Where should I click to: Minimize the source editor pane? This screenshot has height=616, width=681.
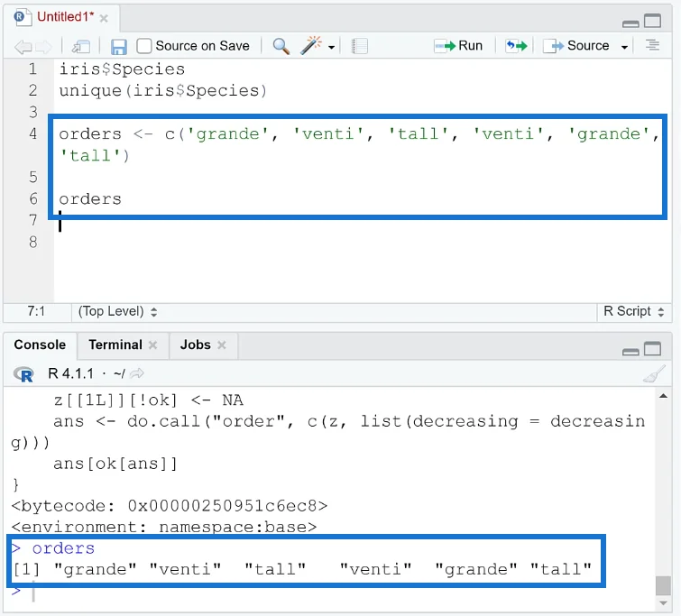[x=630, y=23]
